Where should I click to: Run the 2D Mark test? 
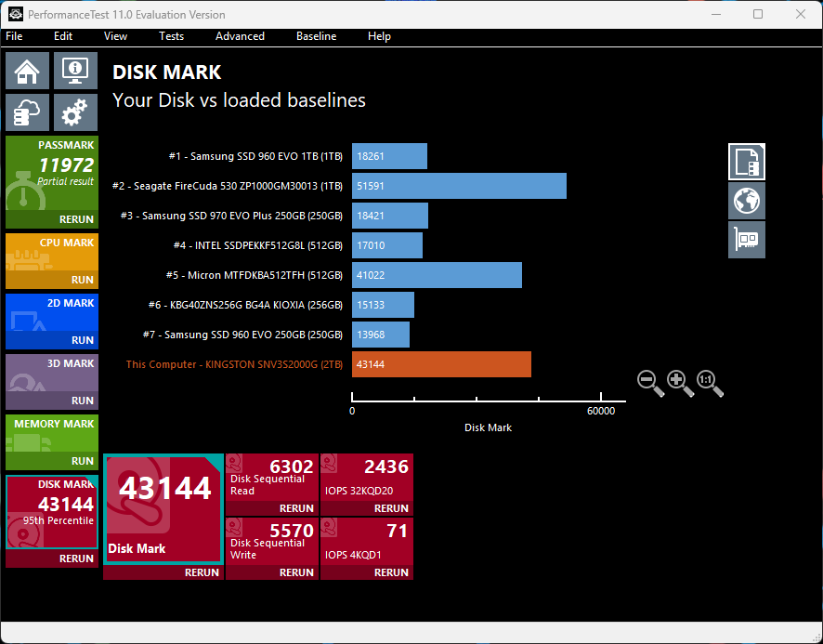click(52, 340)
